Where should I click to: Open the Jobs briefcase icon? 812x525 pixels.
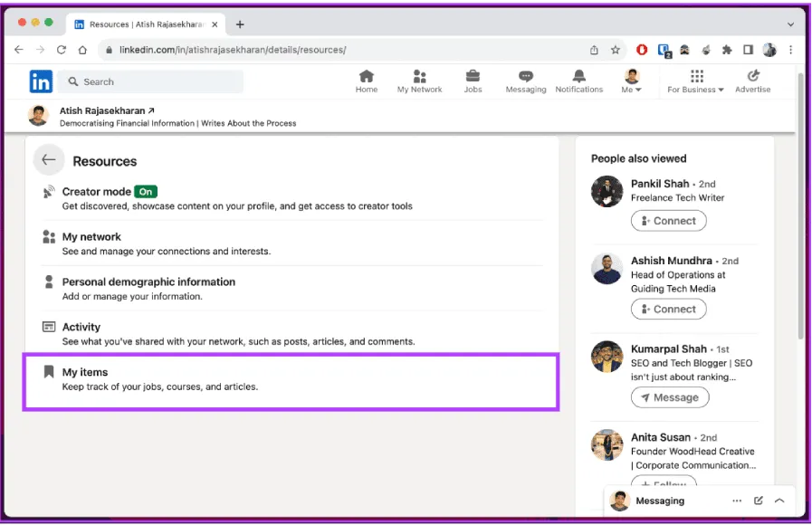pos(473,77)
